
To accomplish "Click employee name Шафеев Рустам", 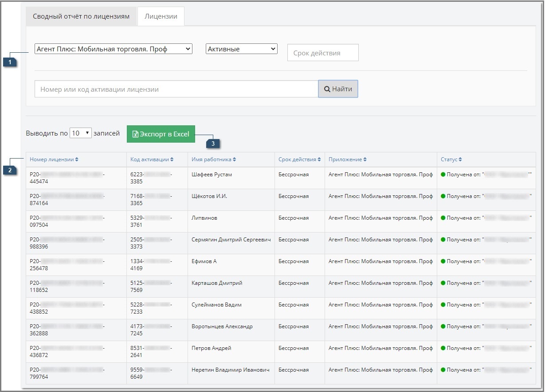I will pyautogui.click(x=212, y=175).
